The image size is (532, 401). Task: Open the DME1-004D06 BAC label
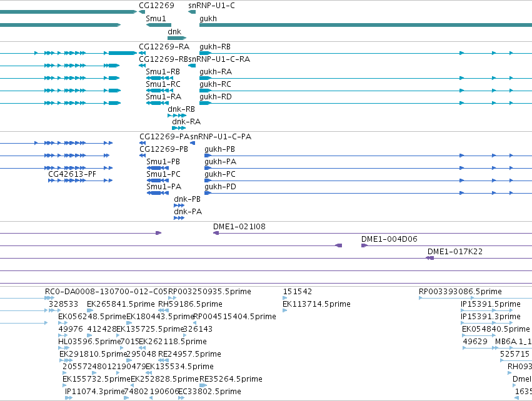pos(389,239)
